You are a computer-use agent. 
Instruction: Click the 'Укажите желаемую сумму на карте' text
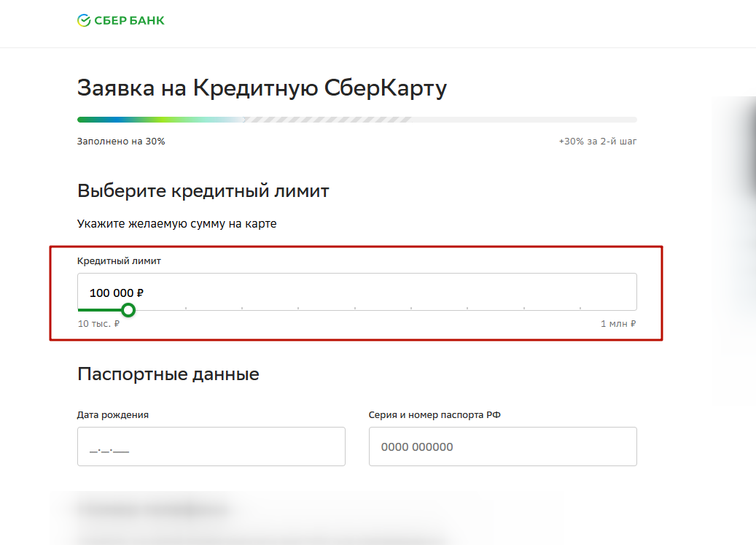click(x=177, y=224)
